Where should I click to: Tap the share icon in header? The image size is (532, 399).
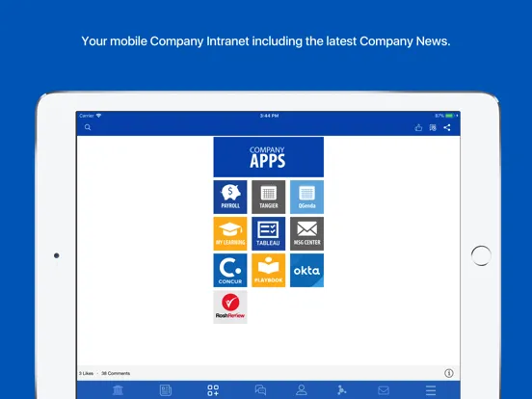447,127
